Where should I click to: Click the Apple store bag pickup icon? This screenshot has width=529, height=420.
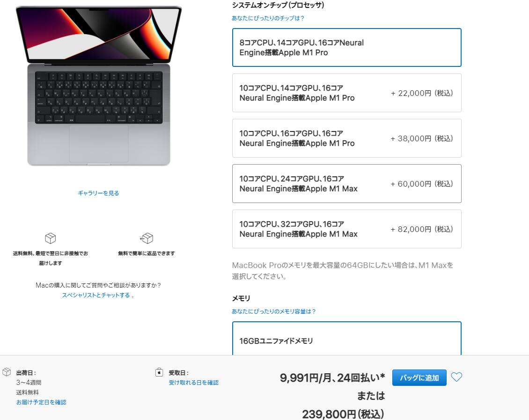pyautogui.click(x=159, y=372)
